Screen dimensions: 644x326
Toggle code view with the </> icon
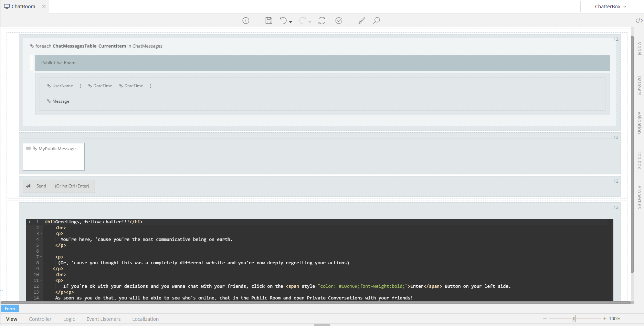(x=639, y=21)
